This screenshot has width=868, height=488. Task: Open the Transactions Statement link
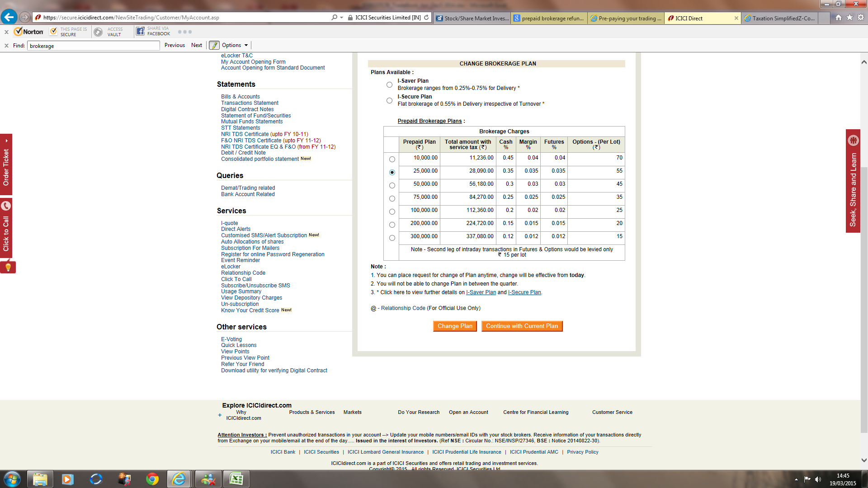(x=250, y=103)
